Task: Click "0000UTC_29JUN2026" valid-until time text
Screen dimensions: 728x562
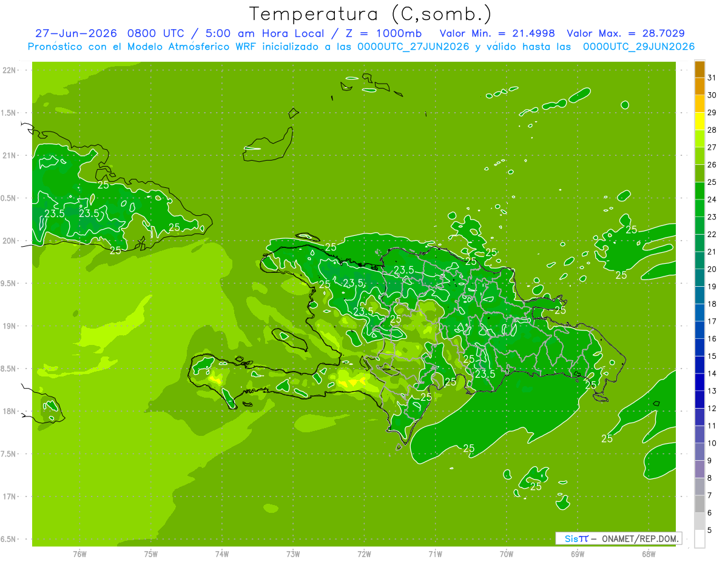Action: click(x=638, y=47)
